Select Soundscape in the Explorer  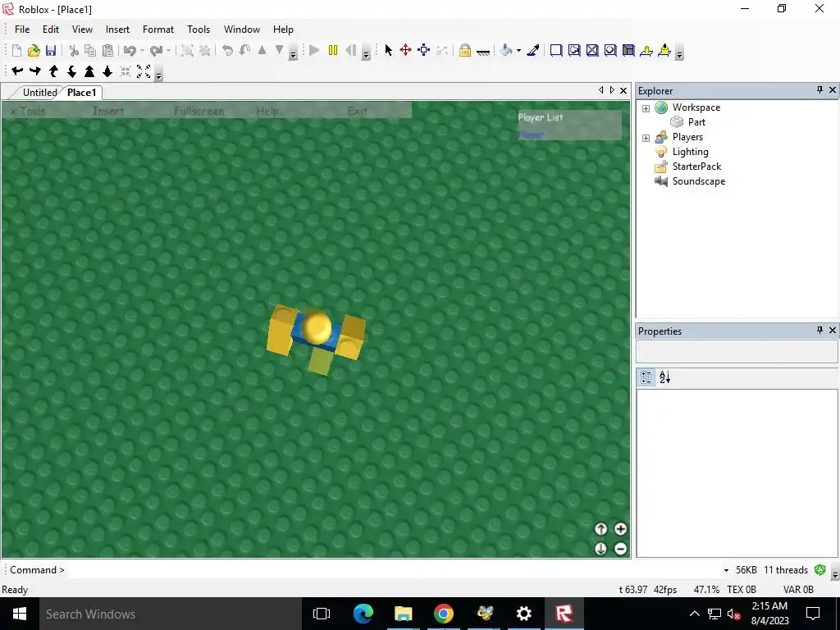pos(699,181)
